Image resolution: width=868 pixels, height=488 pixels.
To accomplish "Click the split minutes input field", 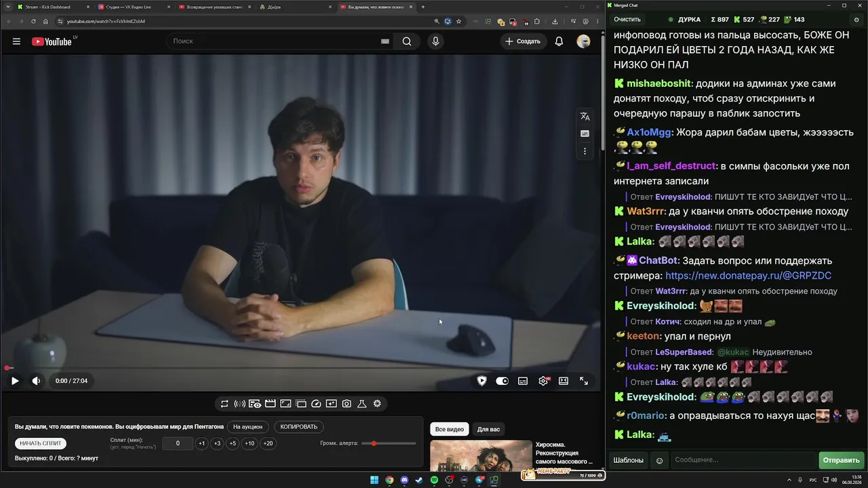I will click(x=178, y=443).
